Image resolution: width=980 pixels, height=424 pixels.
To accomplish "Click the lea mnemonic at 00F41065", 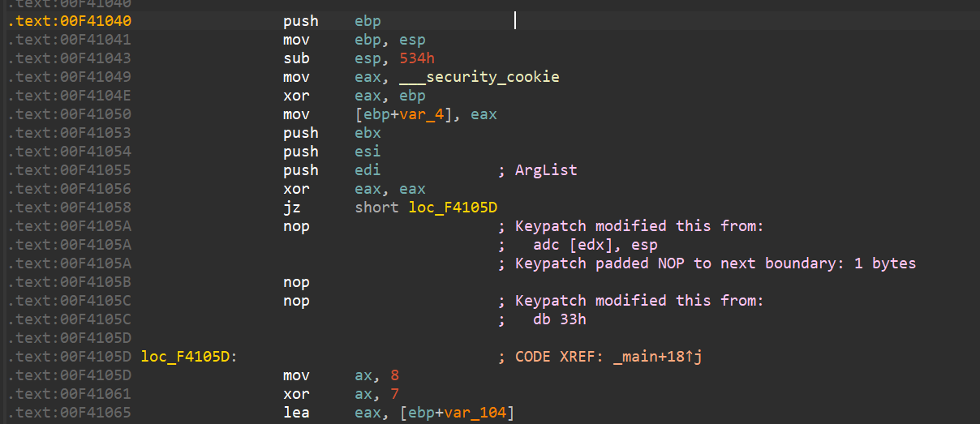I will point(296,413).
